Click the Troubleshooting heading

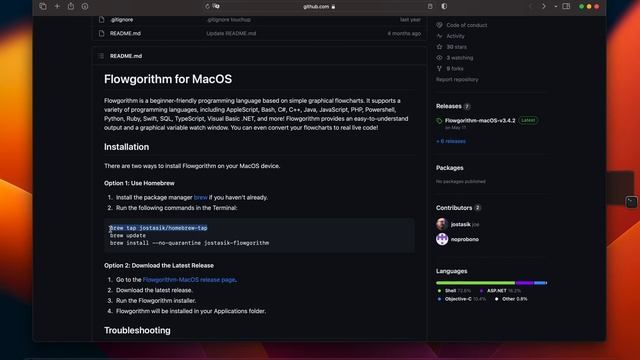click(137, 330)
